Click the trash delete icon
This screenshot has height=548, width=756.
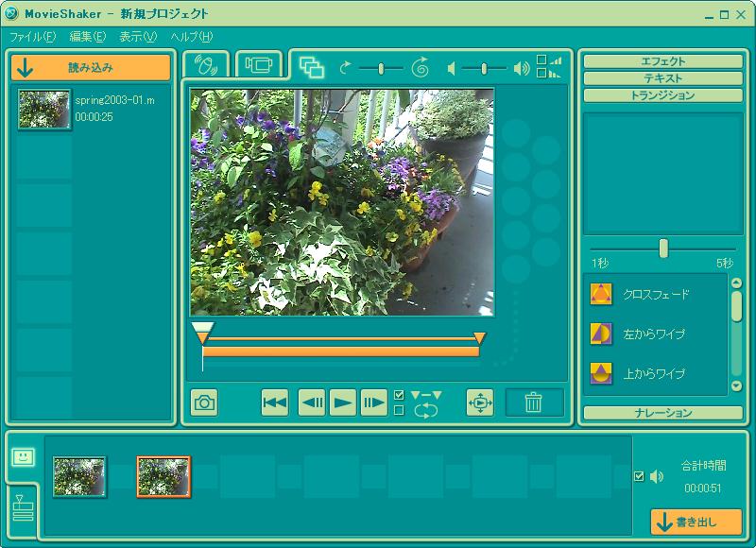click(534, 402)
